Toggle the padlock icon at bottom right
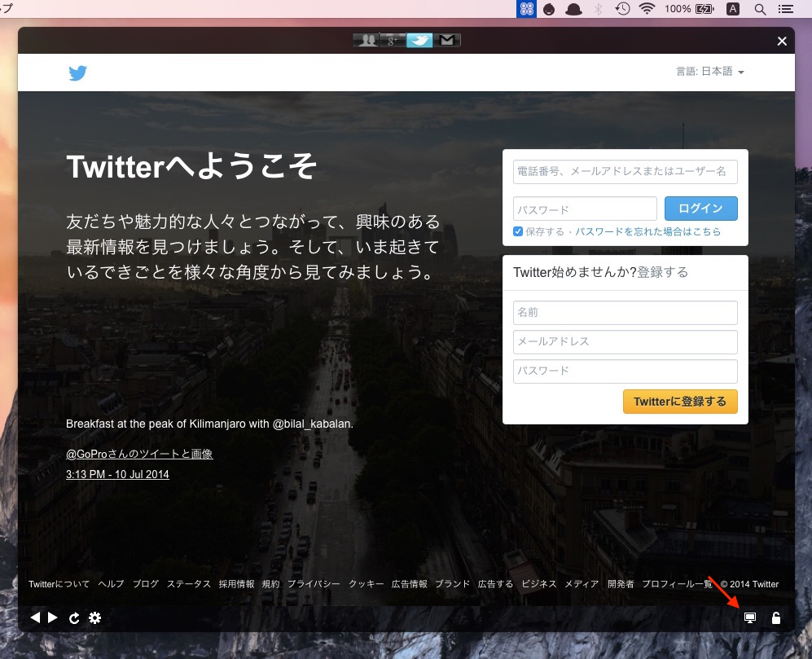812x659 pixels. pyautogui.click(x=775, y=617)
